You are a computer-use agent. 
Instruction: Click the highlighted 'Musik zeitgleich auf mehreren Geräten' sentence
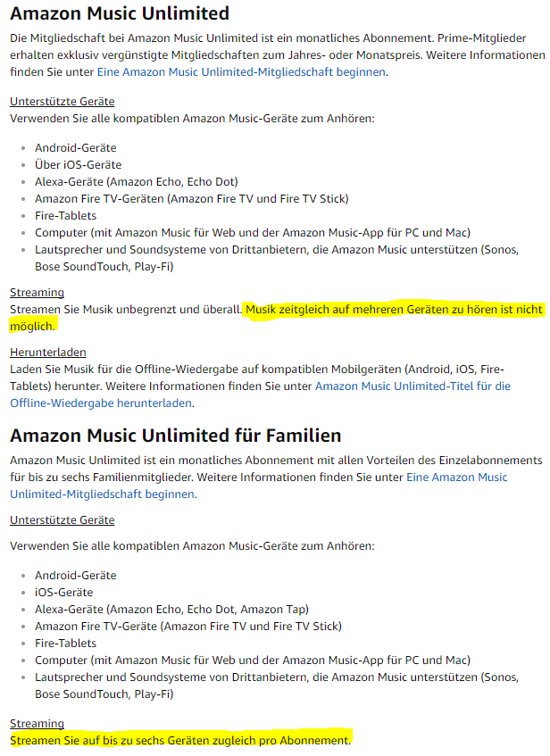pyautogui.click(x=393, y=310)
